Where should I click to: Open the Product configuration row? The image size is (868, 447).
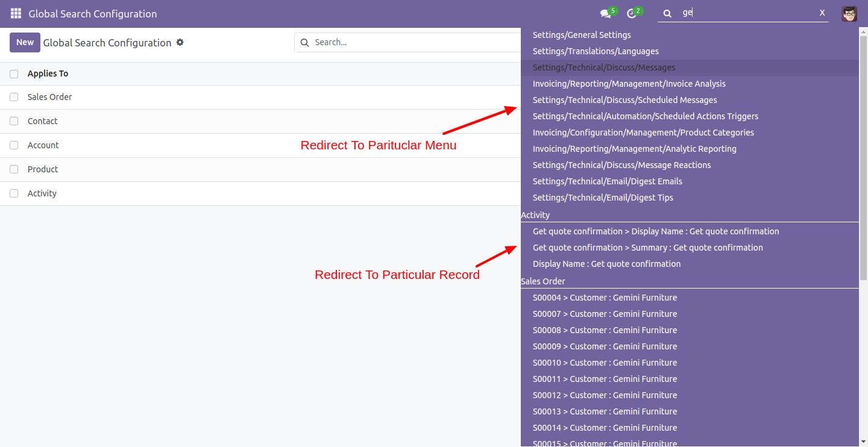click(260, 169)
